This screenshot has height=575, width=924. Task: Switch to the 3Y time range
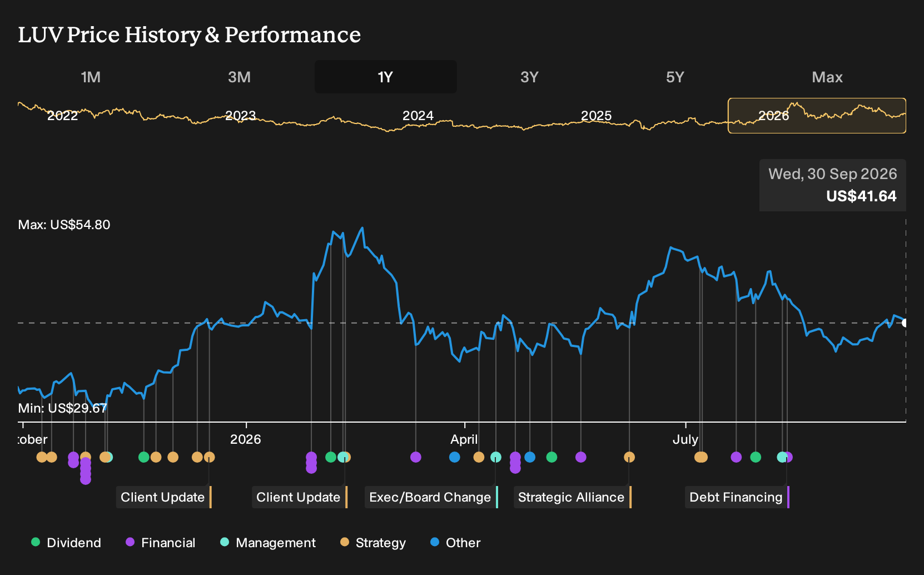tap(529, 77)
